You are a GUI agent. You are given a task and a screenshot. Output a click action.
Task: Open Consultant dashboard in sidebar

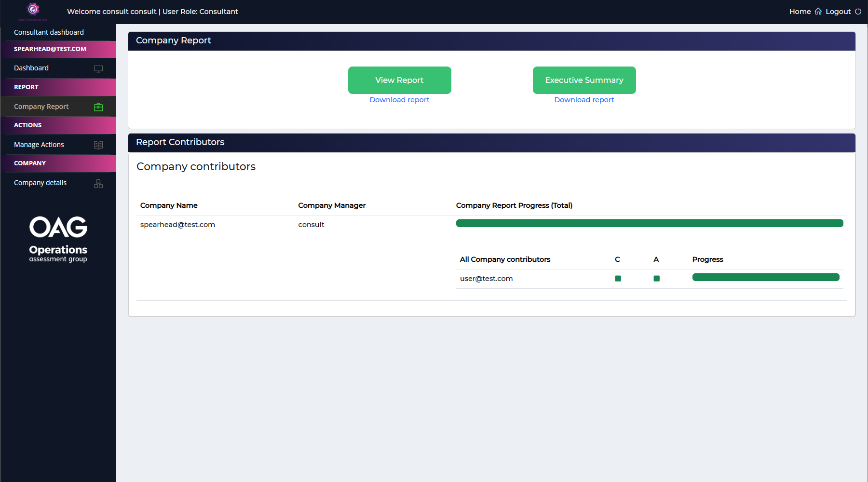tap(49, 32)
